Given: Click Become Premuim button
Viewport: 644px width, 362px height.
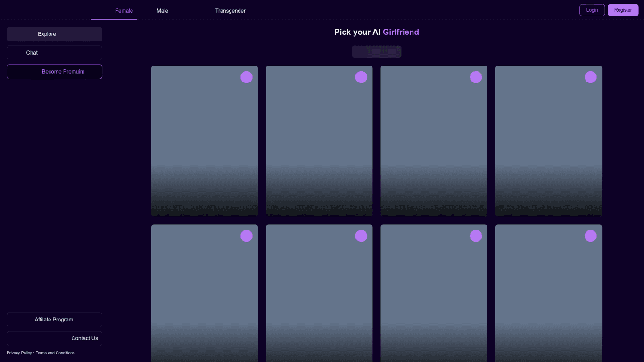Looking at the screenshot, I should (54, 72).
